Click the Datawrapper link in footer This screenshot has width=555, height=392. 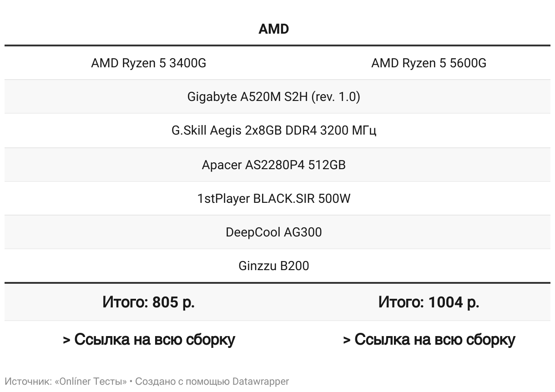(x=261, y=381)
